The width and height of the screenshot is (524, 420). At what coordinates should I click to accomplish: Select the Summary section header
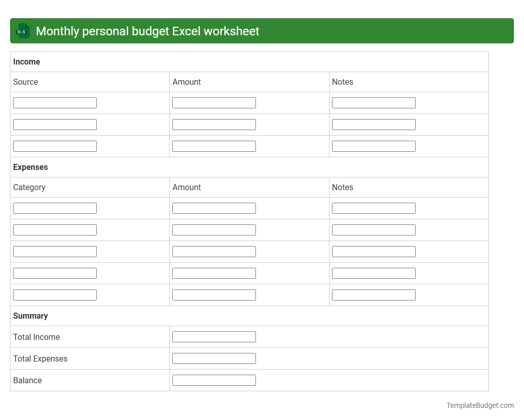pyautogui.click(x=30, y=316)
